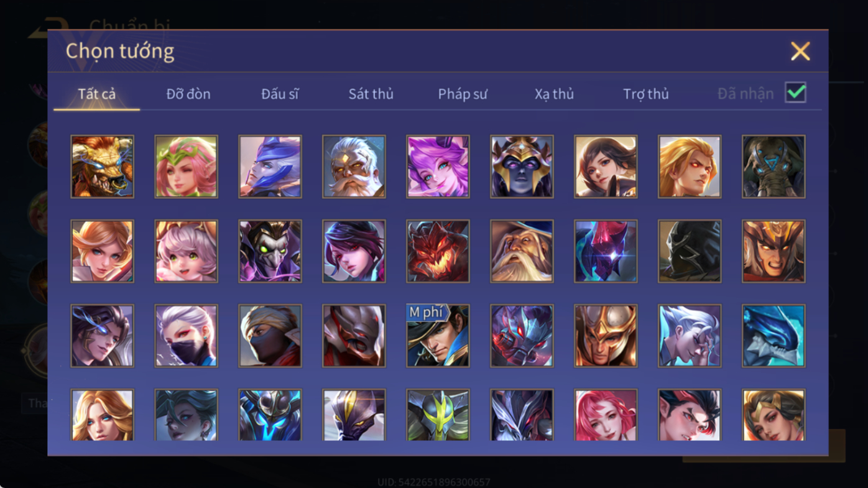Pick the blonde long-haired man hero
868x488 pixels.
pos(690,167)
